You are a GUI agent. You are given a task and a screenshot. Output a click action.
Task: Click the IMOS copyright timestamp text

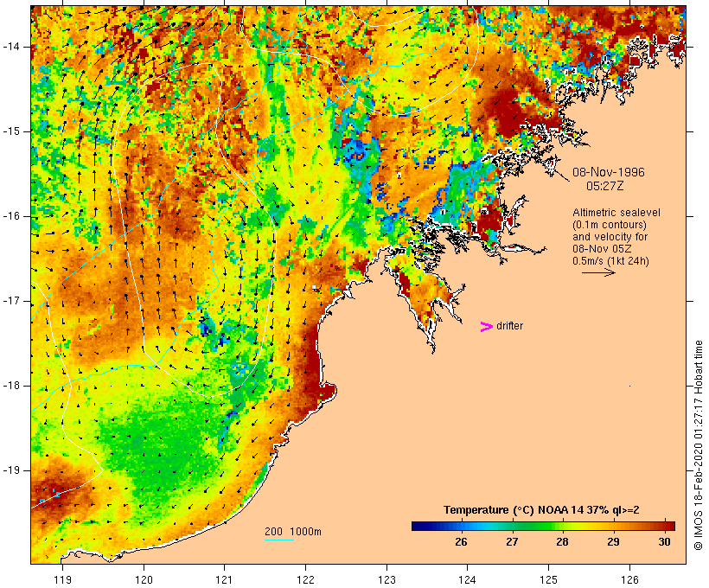point(698,445)
